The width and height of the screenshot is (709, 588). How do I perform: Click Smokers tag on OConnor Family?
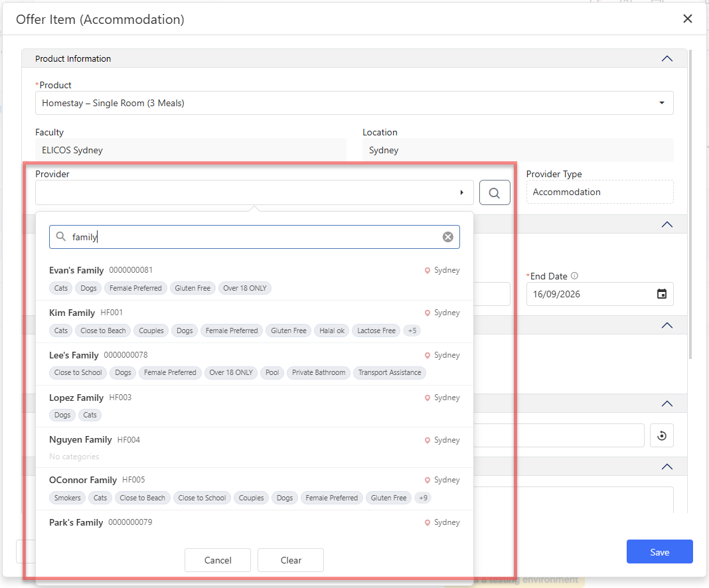[67, 498]
